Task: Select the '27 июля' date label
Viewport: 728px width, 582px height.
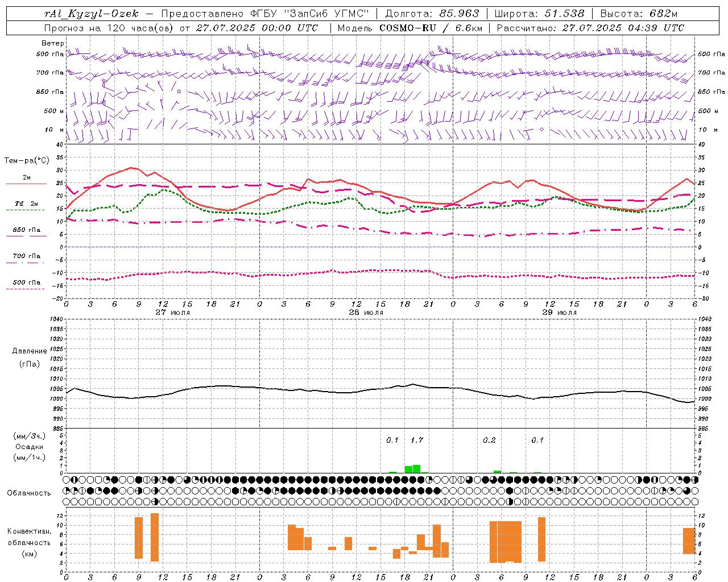Action: tap(173, 312)
